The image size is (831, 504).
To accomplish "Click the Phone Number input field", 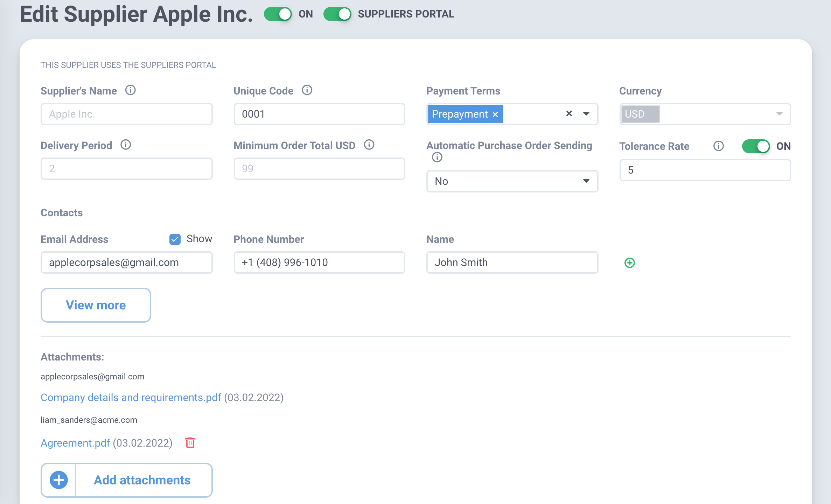I will point(319,262).
